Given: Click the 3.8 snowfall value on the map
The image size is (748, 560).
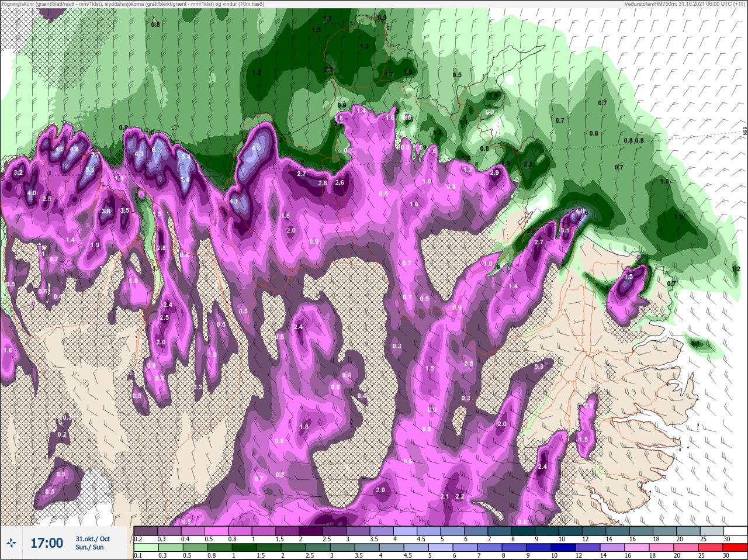Looking at the screenshot, I should [106, 211].
